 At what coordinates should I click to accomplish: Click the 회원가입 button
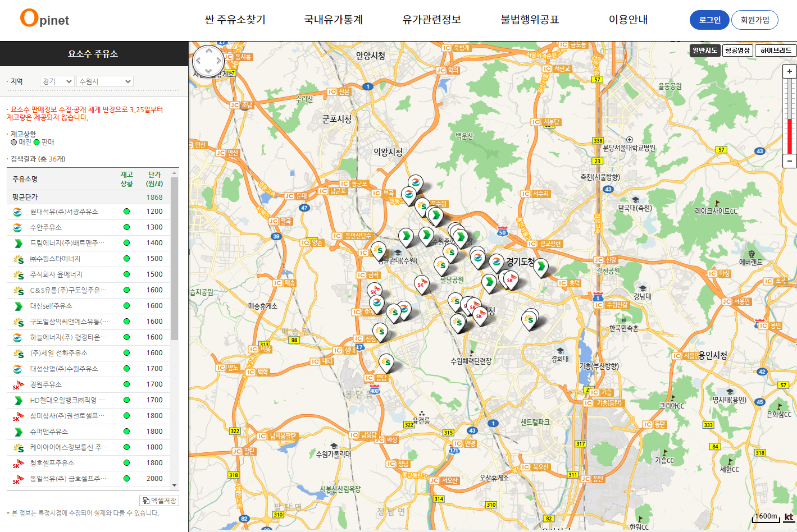click(755, 20)
